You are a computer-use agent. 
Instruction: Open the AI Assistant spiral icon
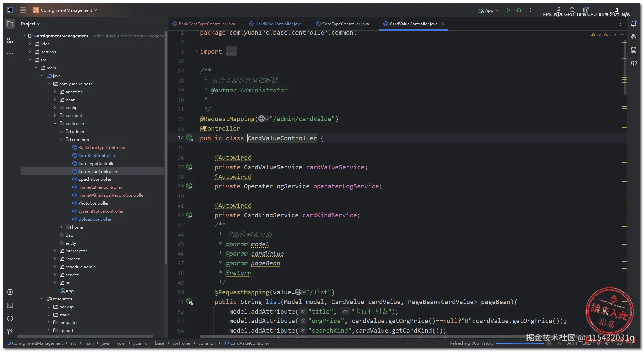[634, 37]
